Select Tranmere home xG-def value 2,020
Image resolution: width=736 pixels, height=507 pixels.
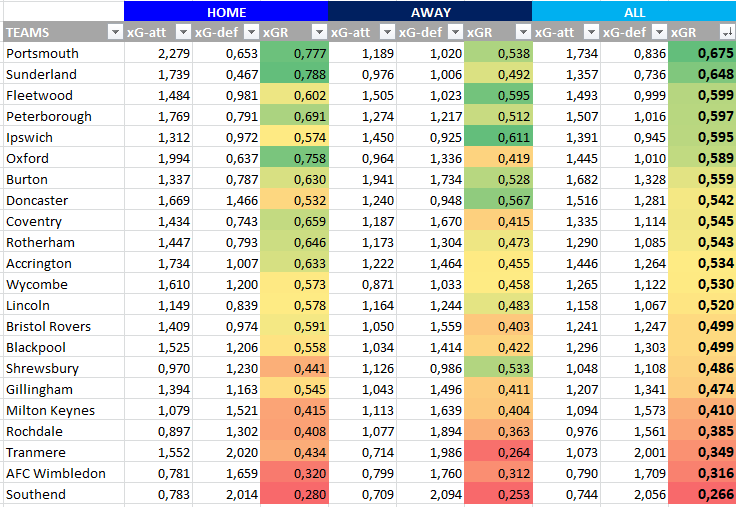click(226, 452)
